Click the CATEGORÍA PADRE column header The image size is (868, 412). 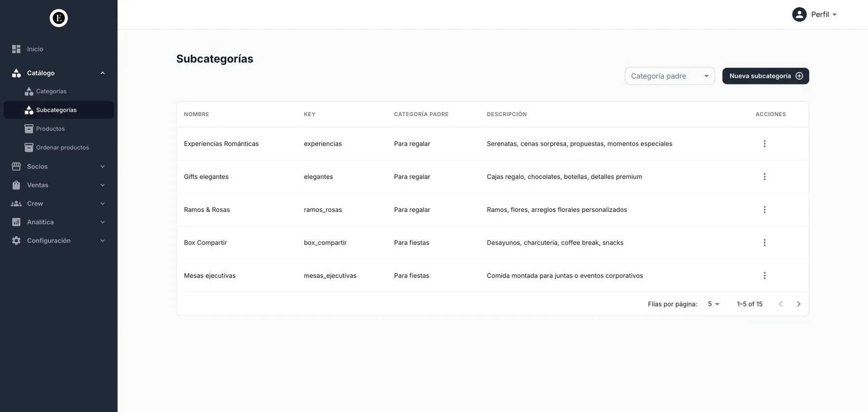[x=421, y=114]
